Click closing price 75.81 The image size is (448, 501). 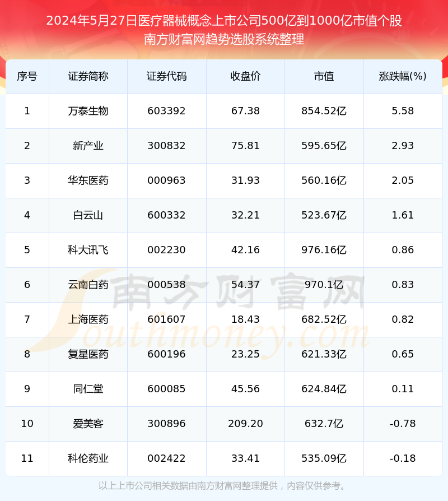pyautogui.click(x=245, y=146)
